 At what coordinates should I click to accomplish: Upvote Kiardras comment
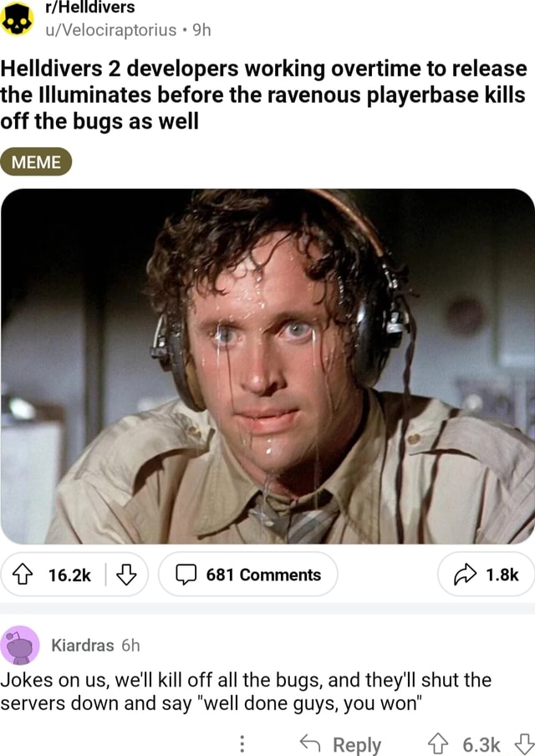438,744
